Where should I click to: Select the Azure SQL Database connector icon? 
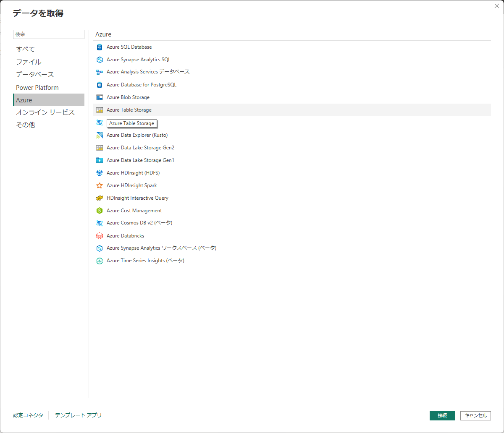100,47
